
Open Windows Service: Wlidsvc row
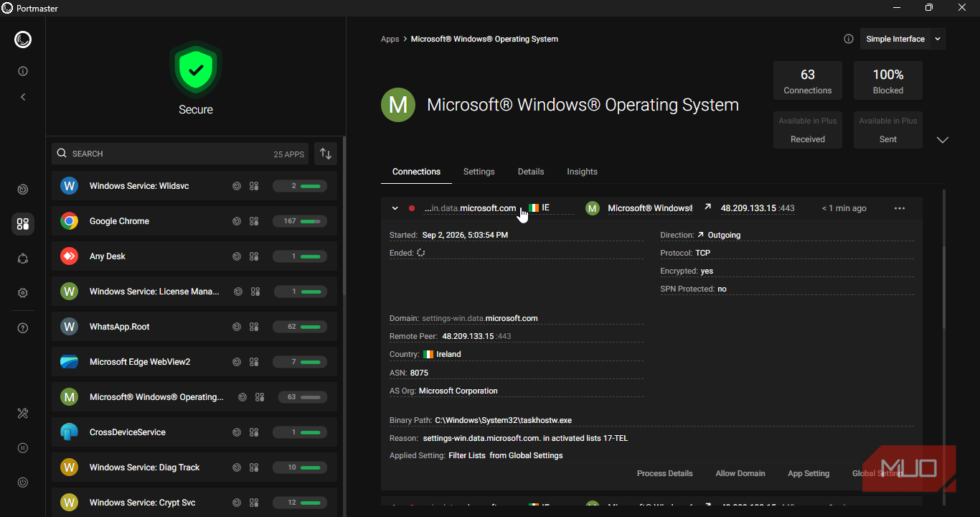coord(194,186)
